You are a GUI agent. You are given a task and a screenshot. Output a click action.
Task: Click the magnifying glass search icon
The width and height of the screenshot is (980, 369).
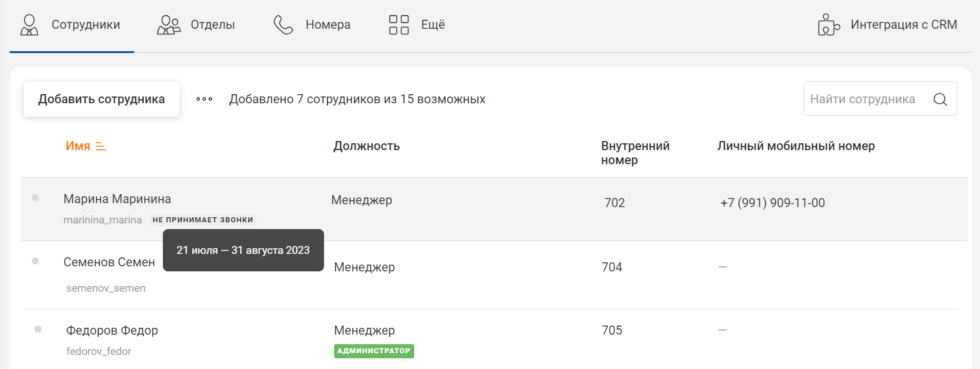tap(940, 99)
